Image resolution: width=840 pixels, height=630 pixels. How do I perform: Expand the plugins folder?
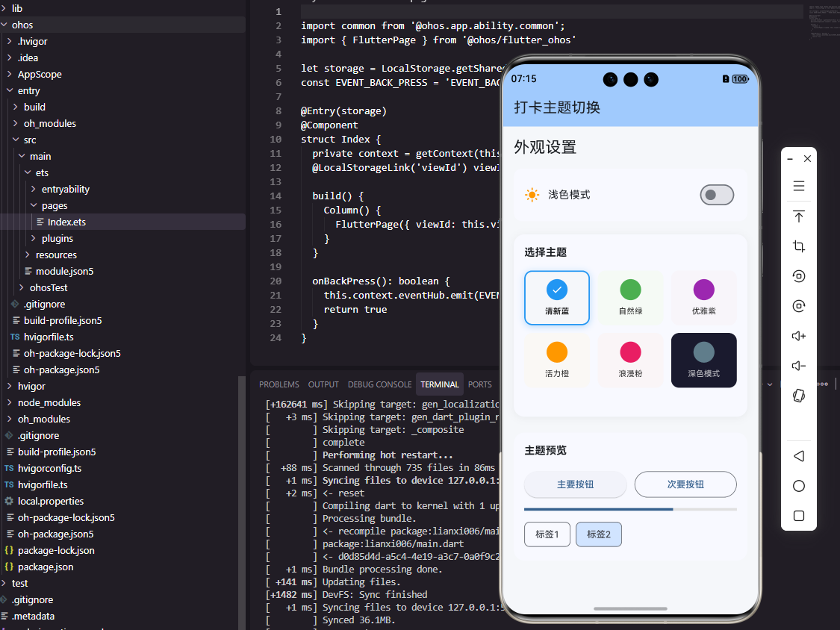click(57, 238)
